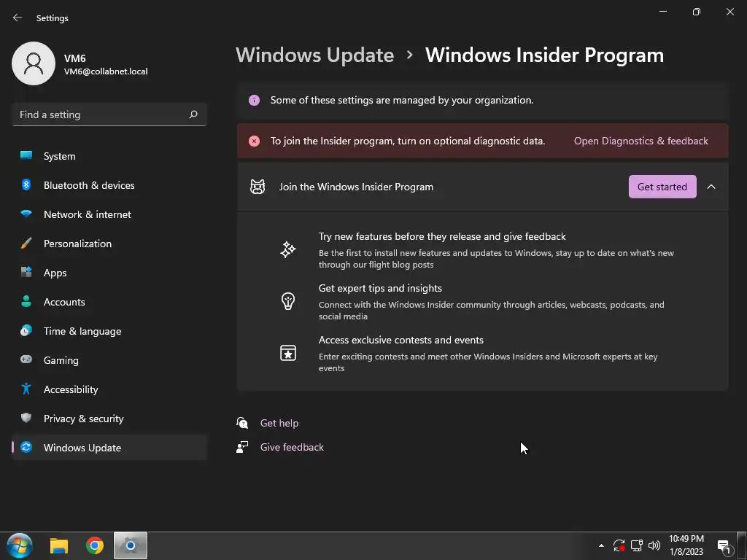Open Personalization settings
Screen dimensions: 747x560
pyautogui.click(x=109, y=244)
